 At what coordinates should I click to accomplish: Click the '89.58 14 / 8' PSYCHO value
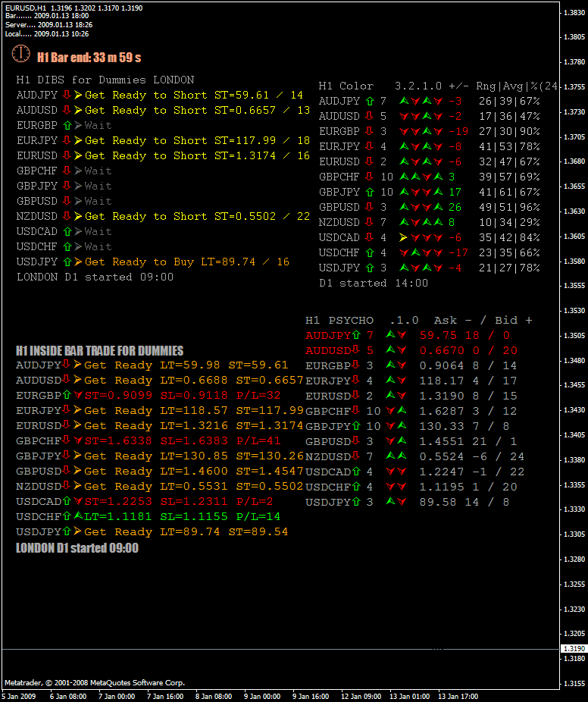(x=464, y=502)
